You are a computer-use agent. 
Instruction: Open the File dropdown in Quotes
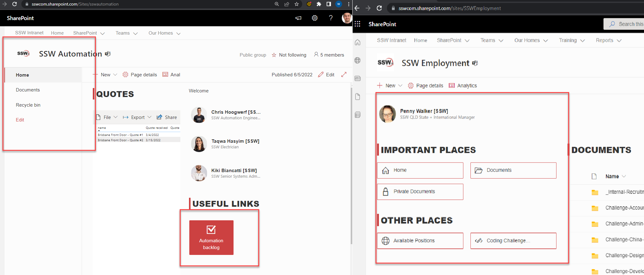point(107,117)
